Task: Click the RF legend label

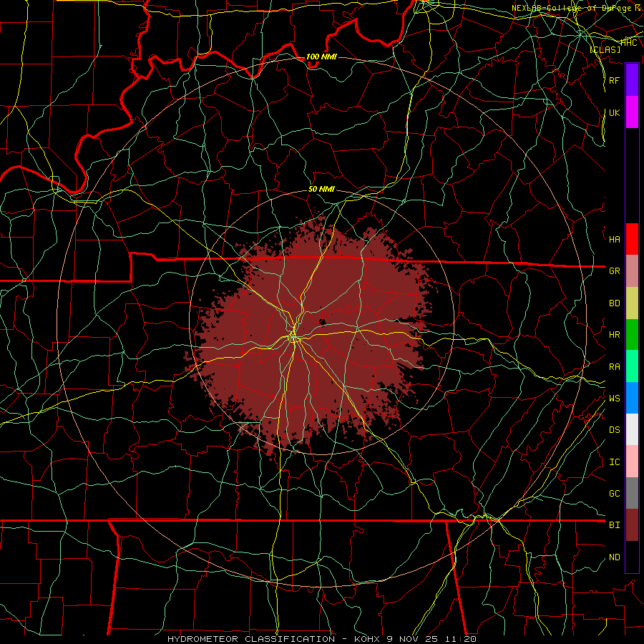Action: click(x=614, y=80)
